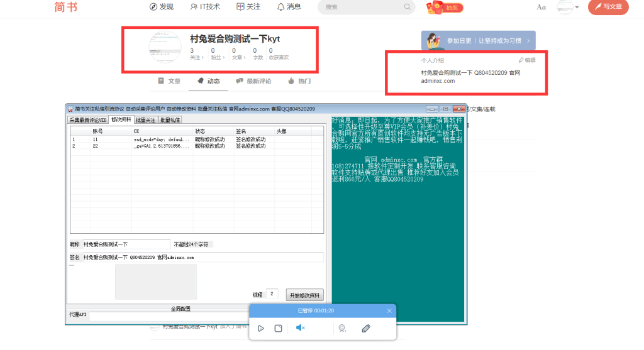The width and height of the screenshot is (644, 350).
Task: Click the 写文章 write article button
Action: coord(608,7)
